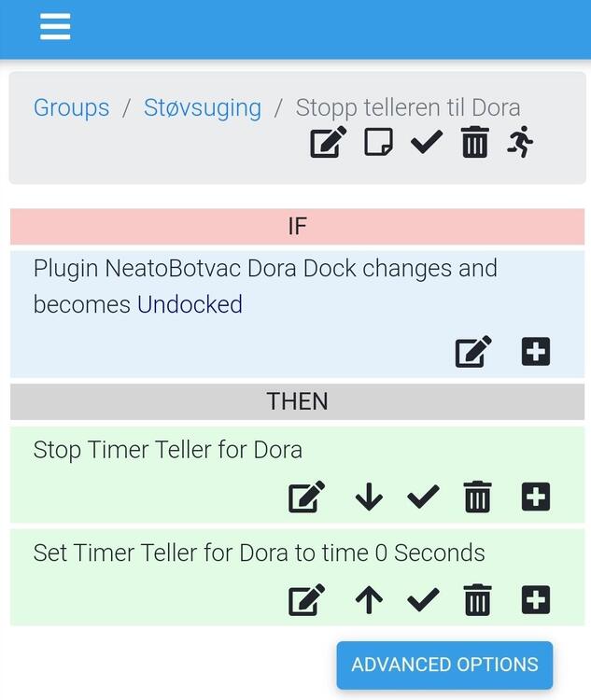Delete the Set Timer Teller action

point(477,599)
